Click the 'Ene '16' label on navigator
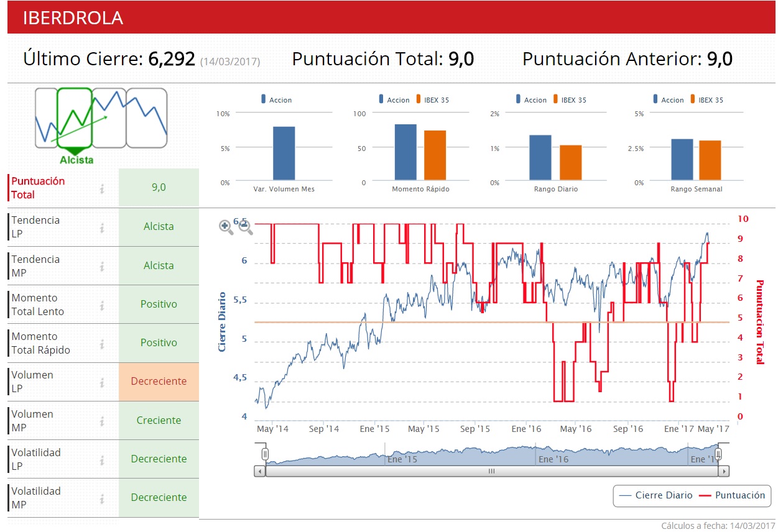The width and height of the screenshot is (778, 532). (553, 459)
